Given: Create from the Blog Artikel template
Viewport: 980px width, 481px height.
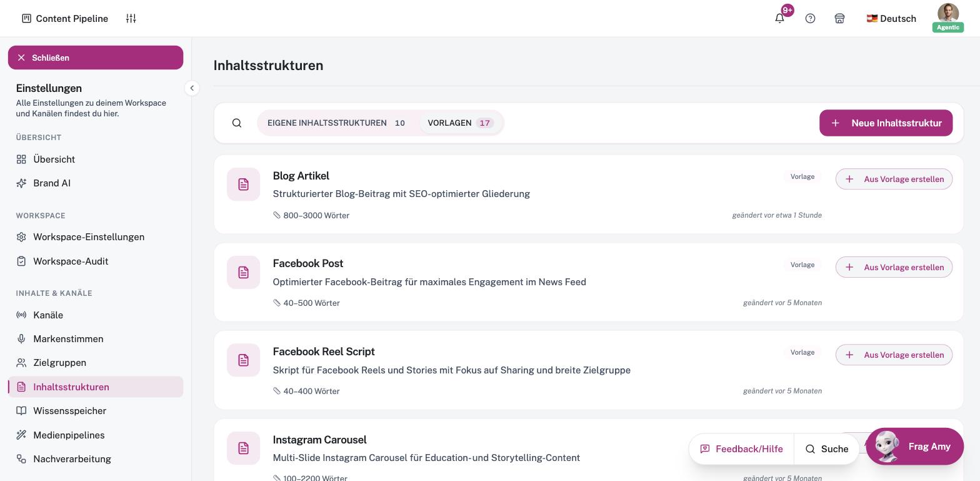Looking at the screenshot, I should [x=894, y=180].
